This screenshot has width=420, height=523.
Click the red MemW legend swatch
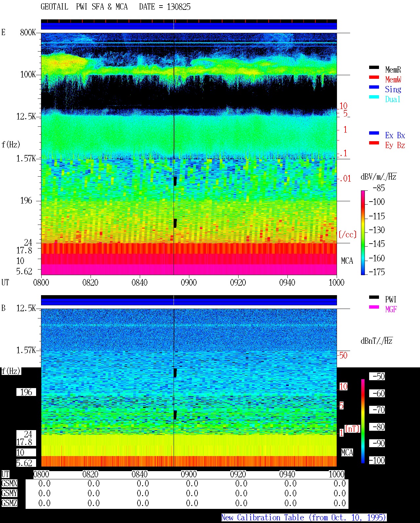(x=374, y=77)
